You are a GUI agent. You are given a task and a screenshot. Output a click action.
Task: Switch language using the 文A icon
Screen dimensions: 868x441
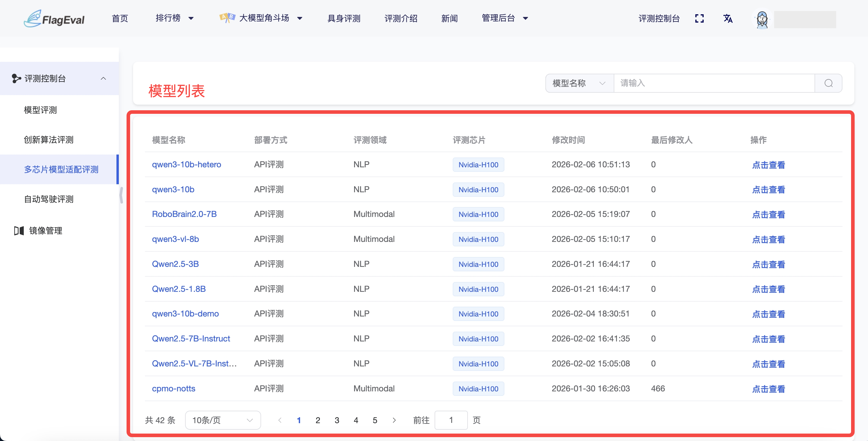[x=728, y=18]
